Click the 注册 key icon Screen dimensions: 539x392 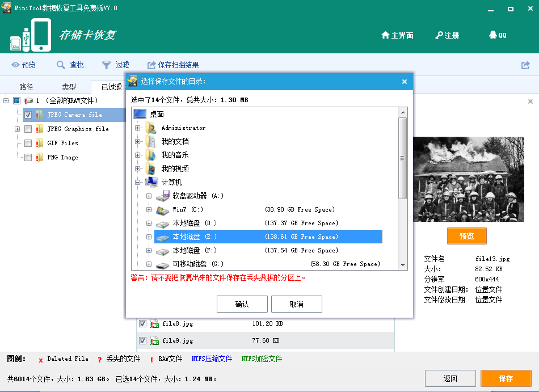click(439, 35)
